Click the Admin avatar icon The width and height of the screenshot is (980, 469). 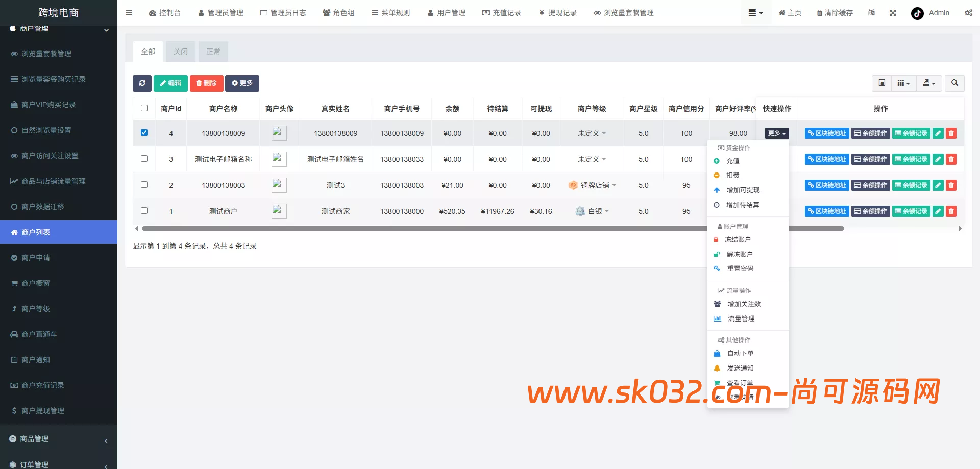[x=917, y=13]
